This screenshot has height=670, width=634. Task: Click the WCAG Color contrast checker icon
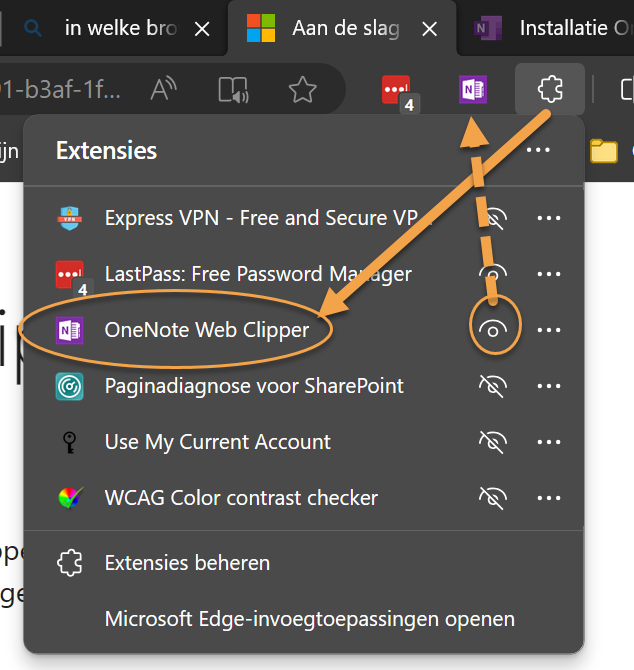point(70,498)
